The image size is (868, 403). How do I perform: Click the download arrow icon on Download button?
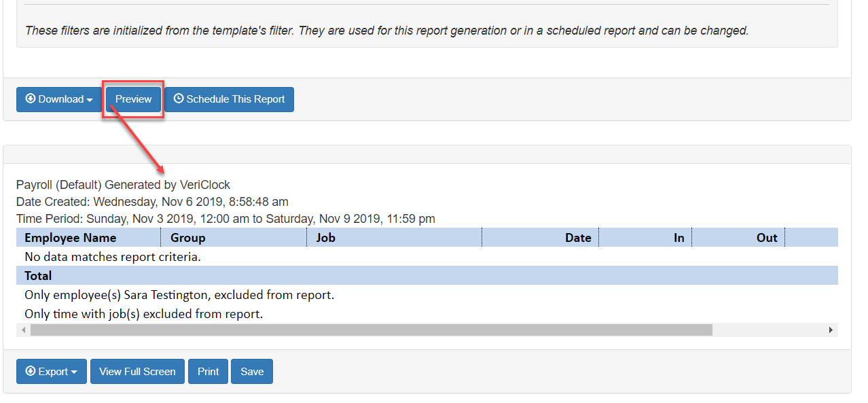[x=30, y=99]
